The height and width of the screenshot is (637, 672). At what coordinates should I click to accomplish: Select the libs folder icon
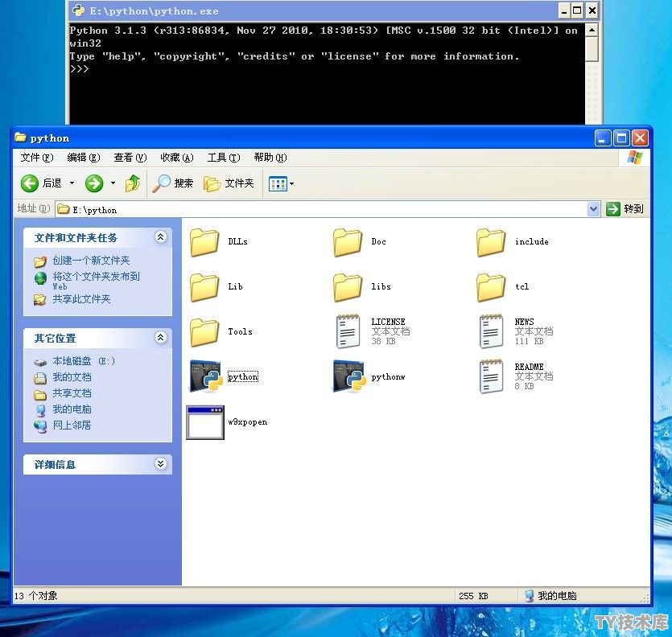[348, 287]
